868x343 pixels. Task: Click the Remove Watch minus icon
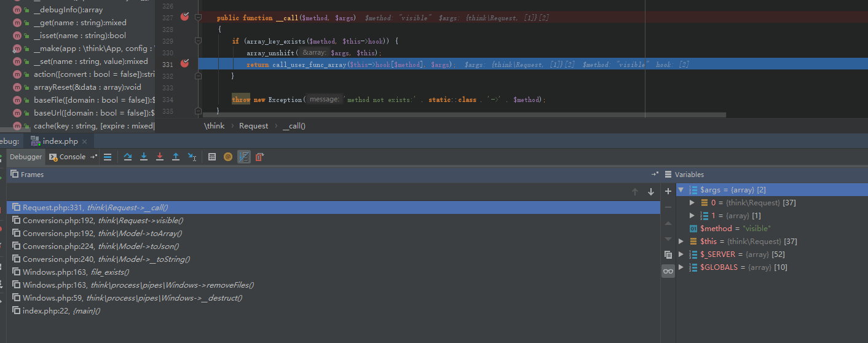(x=668, y=207)
